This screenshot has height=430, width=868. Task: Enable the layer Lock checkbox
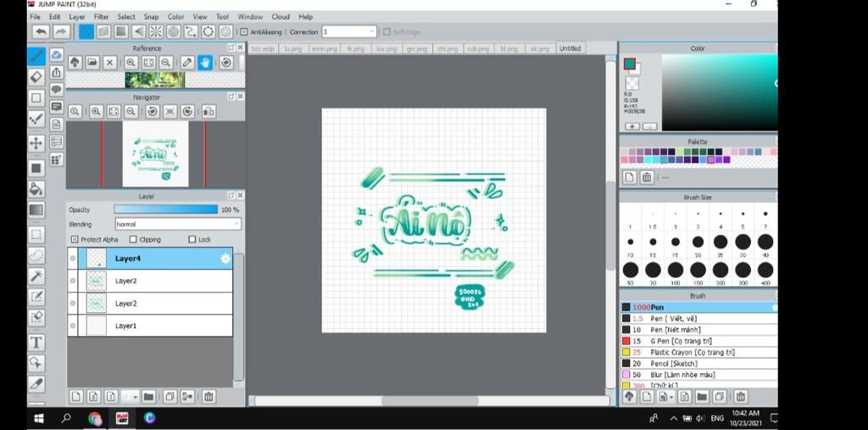pos(192,239)
